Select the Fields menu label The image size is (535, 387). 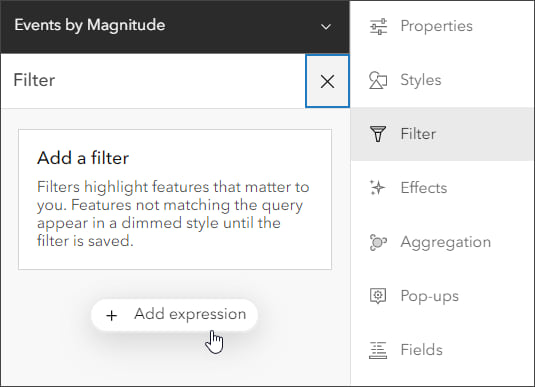tap(421, 350)
